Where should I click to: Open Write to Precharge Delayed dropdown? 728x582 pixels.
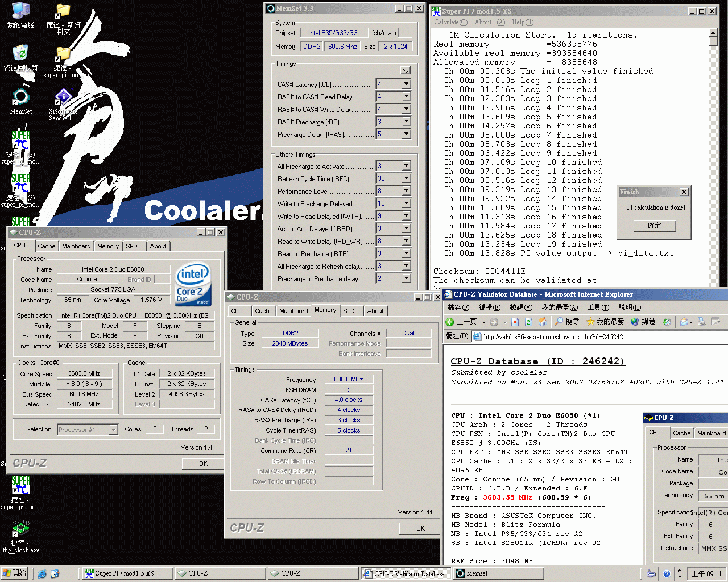point(406,203)
